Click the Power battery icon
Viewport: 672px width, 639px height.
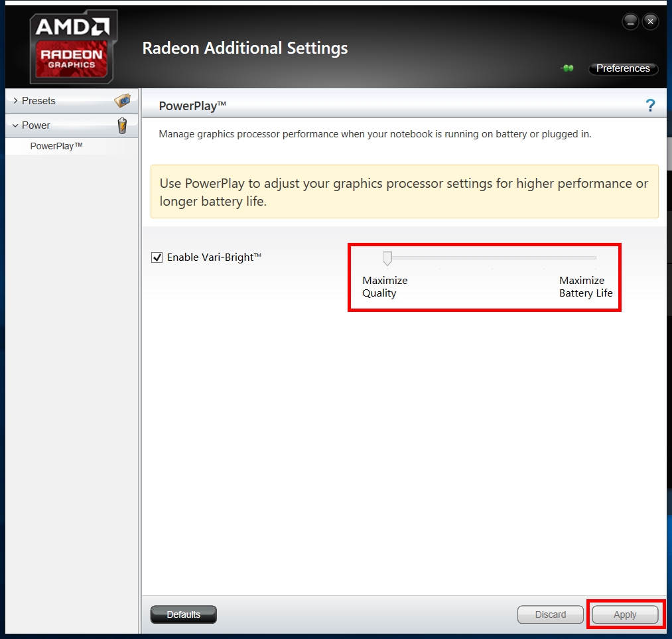[x=122, y=125]
